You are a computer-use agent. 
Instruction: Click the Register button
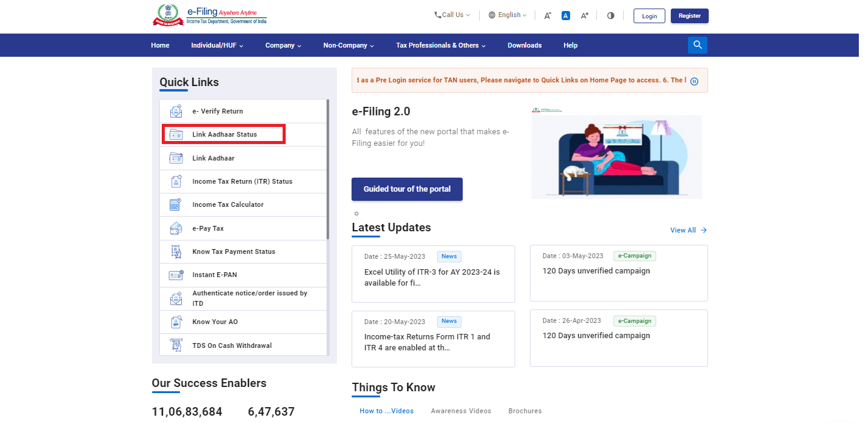point(689,16)
